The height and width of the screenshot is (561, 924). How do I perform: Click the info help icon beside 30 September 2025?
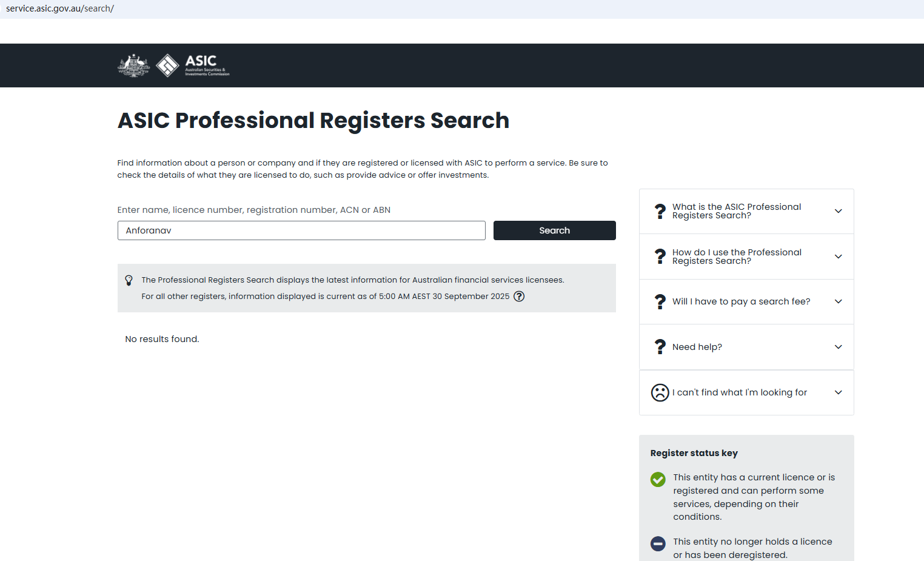pos(519,297)
